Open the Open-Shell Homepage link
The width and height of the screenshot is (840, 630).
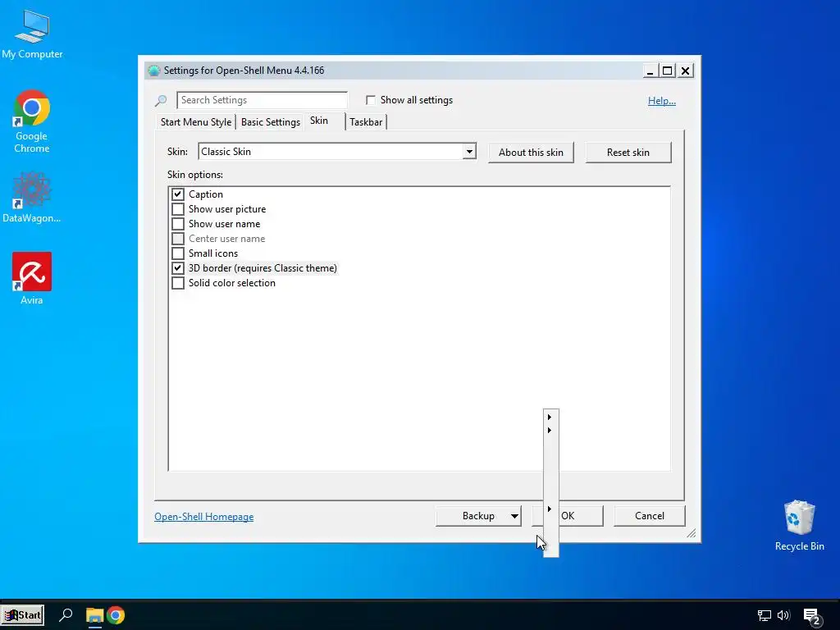tap(204, 517)
